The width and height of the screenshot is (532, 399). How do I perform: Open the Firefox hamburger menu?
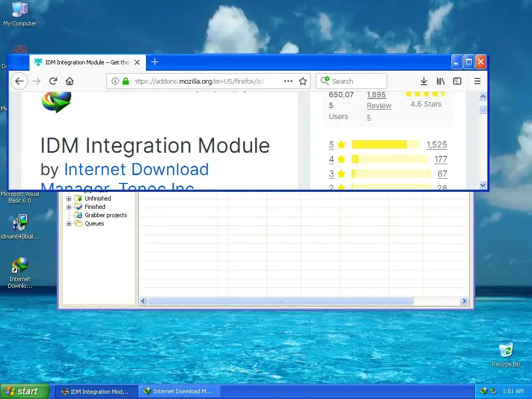[477, 81]
